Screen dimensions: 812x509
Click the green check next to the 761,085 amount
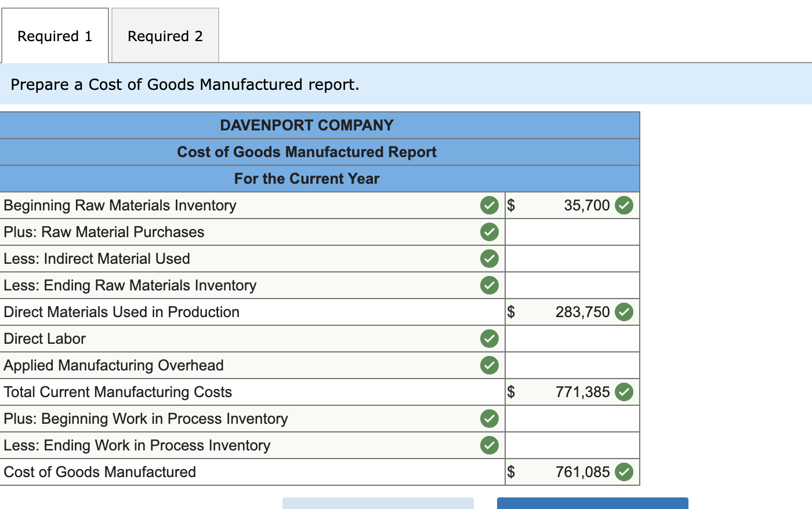(x=624, y=472)
